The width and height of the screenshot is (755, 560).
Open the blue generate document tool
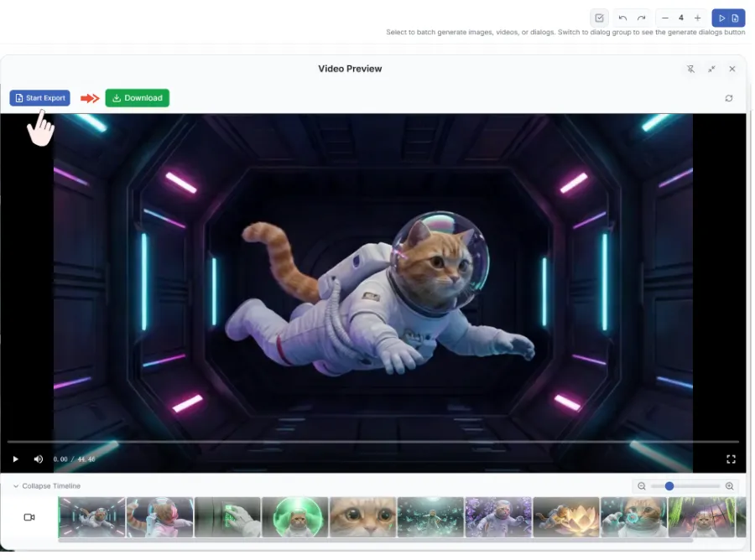[737, 18]
